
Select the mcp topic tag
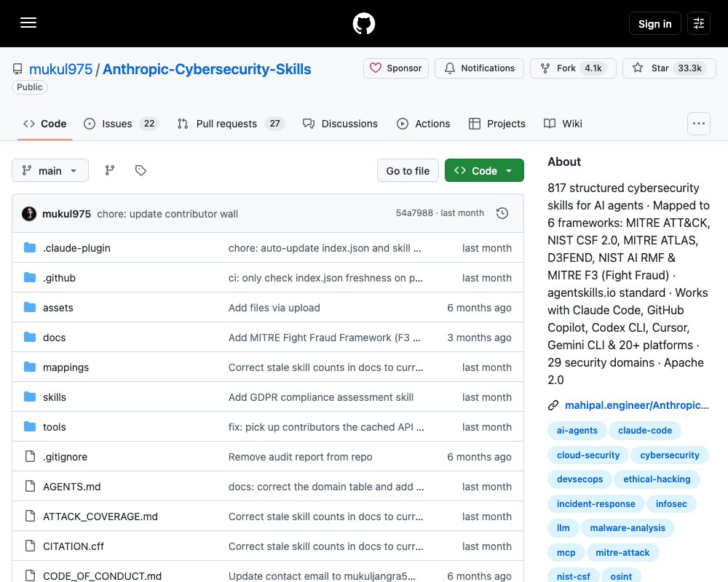click(x=566, y=552)
